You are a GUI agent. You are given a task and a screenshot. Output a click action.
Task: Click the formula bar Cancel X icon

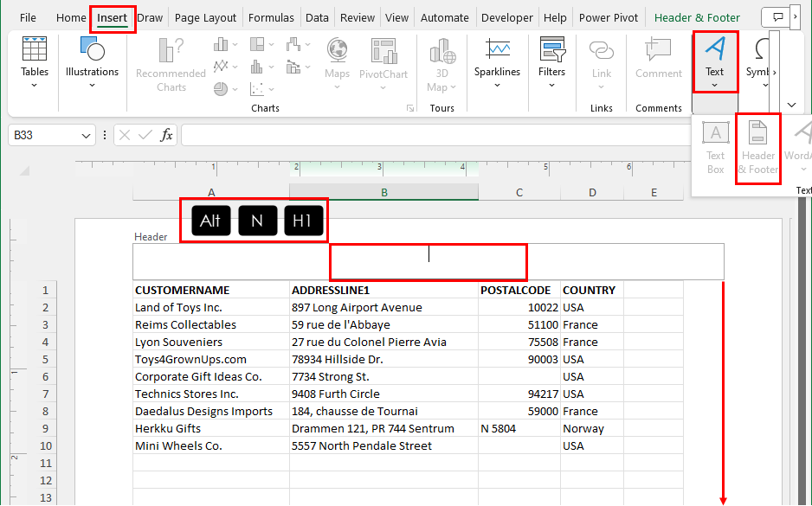(125, 135)
